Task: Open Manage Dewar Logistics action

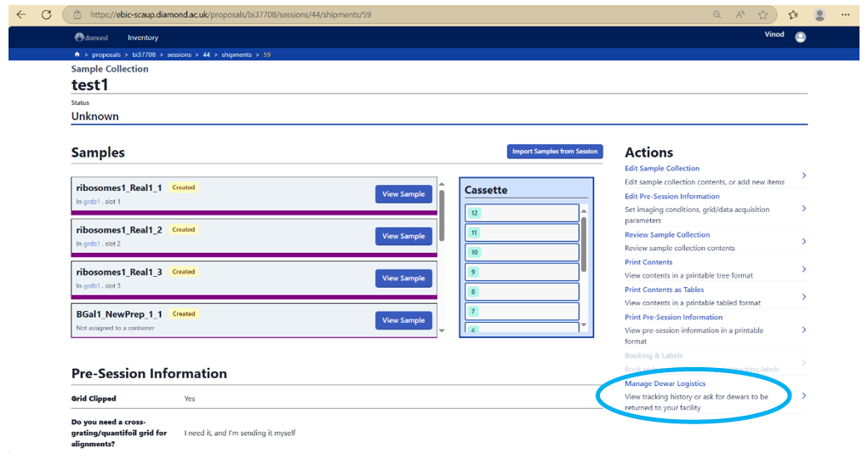Action: click(665, 383)
